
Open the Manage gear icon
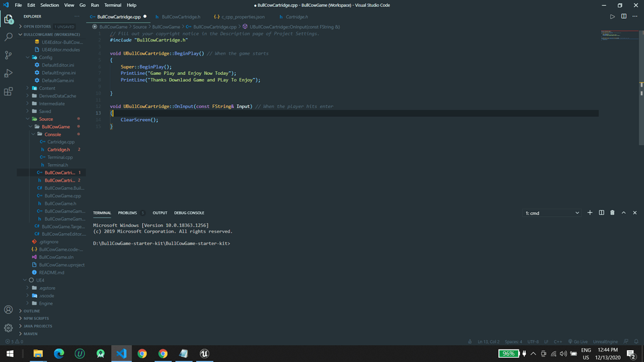8,328
